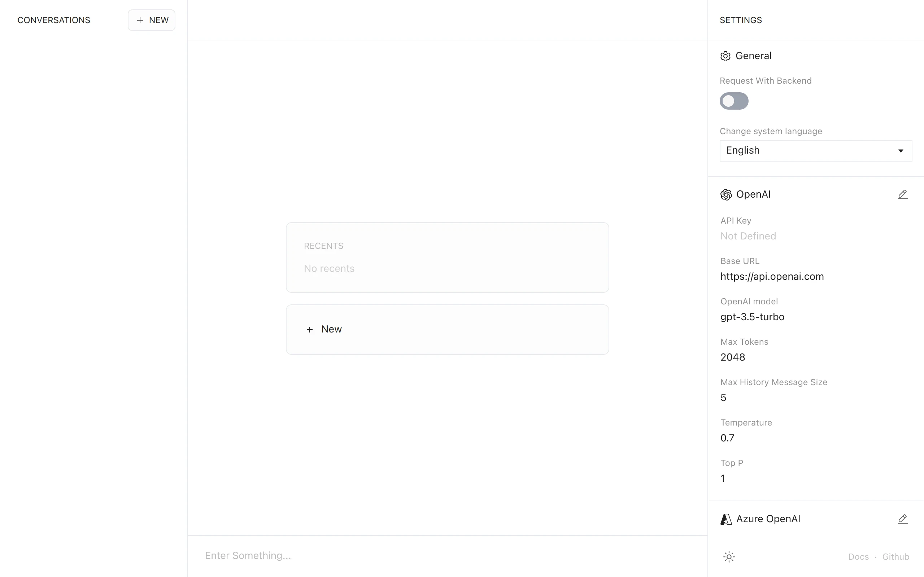
Task: Open the Github link
Action: [895, 557]
